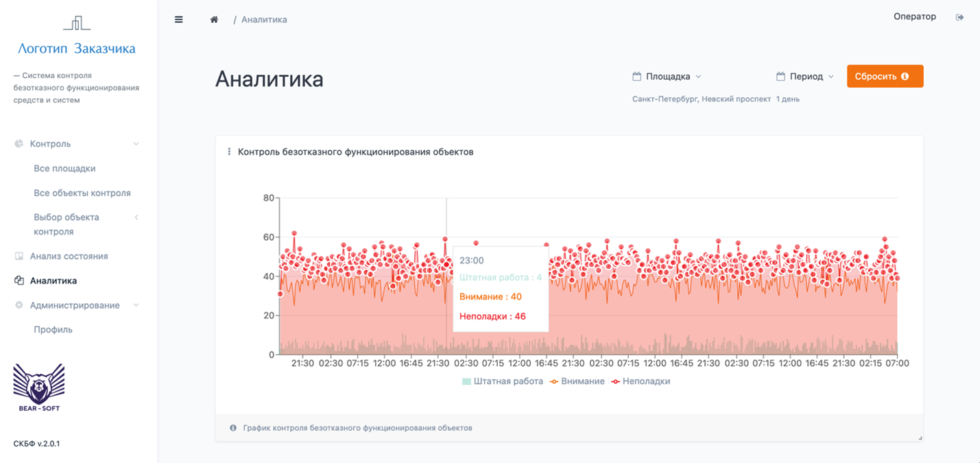The image size is (980, 463).
Task: Collapse the Контроль section chevron
Action: [x=135, y=143]
